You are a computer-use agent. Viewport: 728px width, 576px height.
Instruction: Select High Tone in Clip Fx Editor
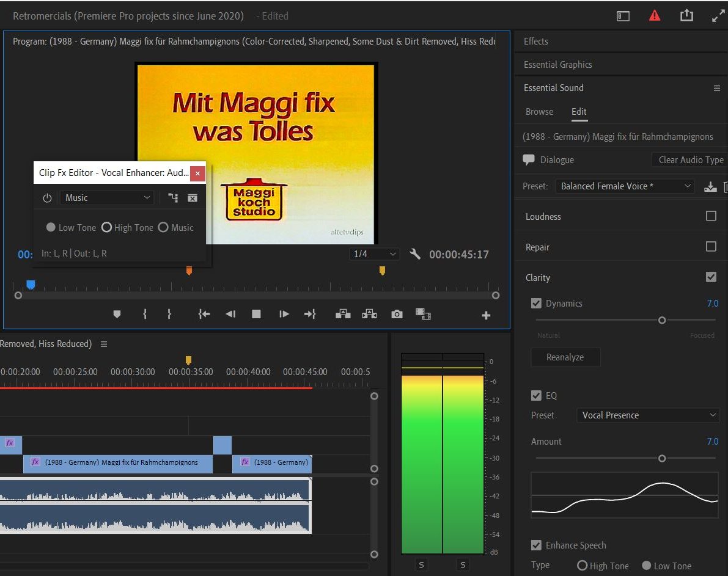(107, 227)
